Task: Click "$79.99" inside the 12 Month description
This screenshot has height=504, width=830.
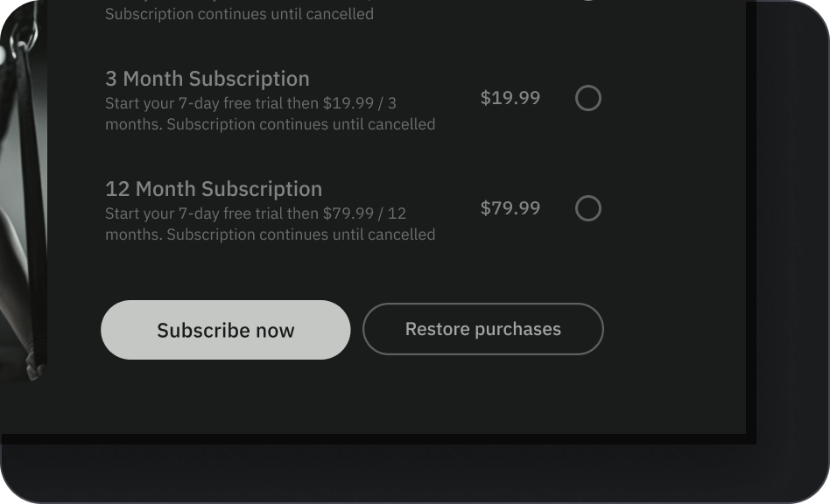Action: pos(348,213)
